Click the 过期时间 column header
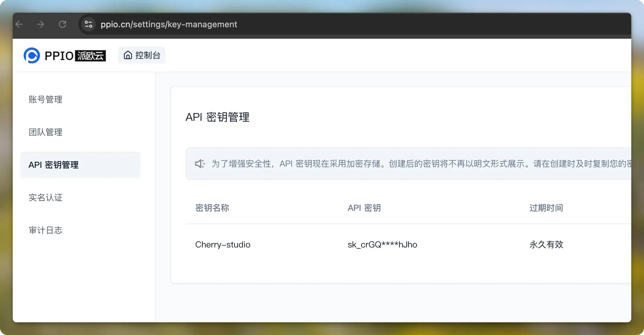This screenshot has height=335, width=644. [546, 208]
